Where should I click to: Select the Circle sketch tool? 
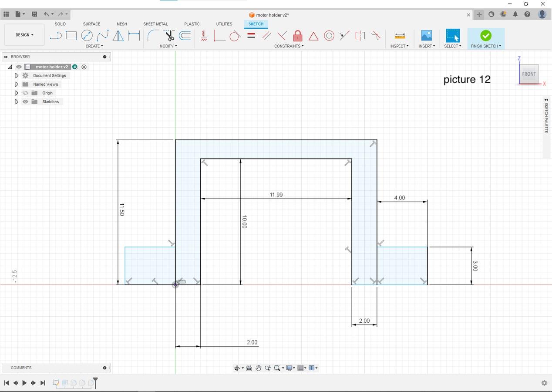point(87,36)
